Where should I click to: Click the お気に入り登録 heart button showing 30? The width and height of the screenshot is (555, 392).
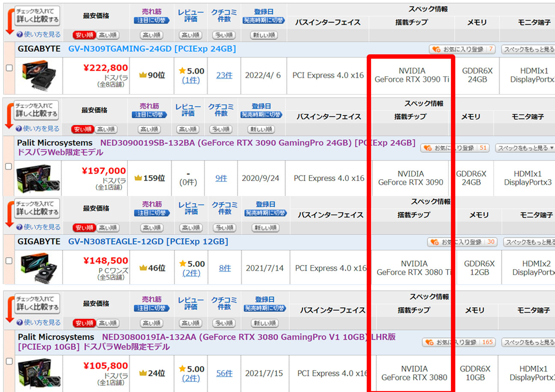point(463,242)
